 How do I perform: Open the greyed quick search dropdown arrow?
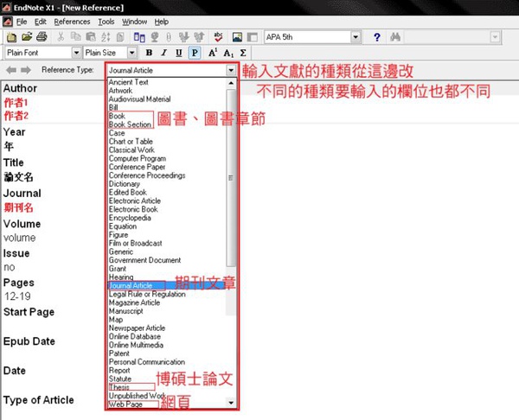(x=495, y=37)
